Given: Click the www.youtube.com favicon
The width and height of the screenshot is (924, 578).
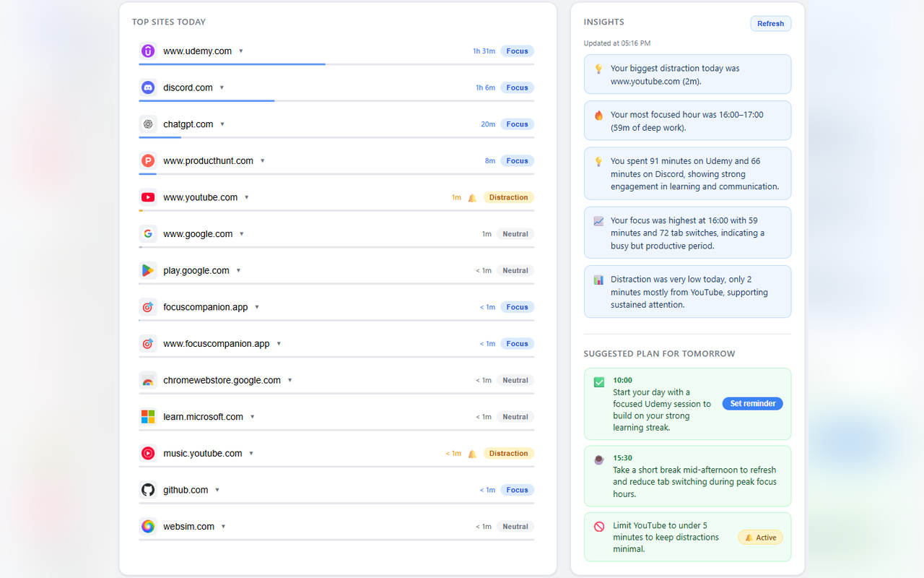Looking at the screenshot, I should [148, 197].
